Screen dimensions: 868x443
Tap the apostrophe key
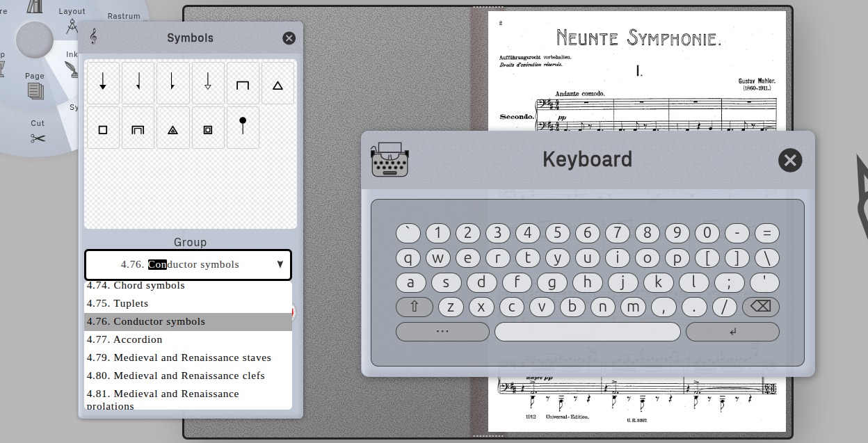click(764, 282)
